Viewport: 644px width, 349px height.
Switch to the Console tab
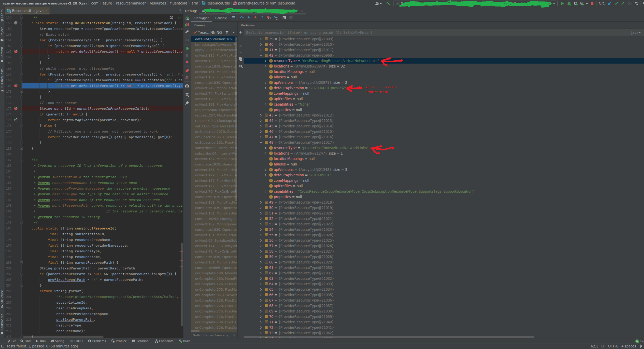pyautogui.click(x=221, y=18)
